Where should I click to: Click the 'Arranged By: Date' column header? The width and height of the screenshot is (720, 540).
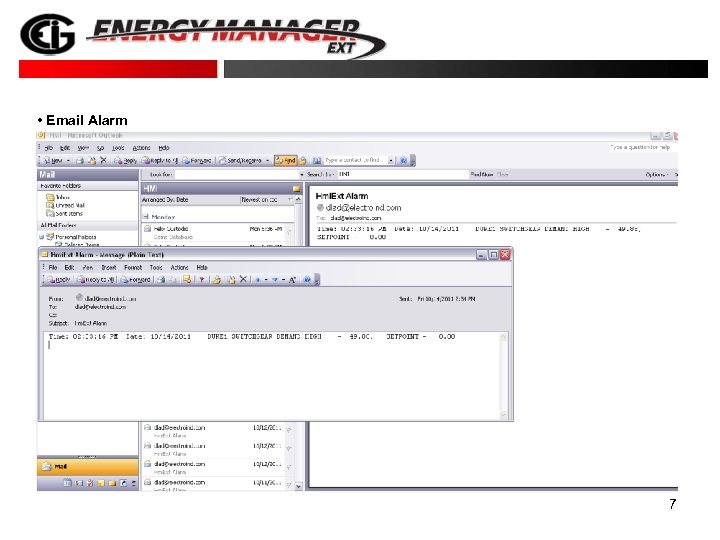click(x=191, y=200)
